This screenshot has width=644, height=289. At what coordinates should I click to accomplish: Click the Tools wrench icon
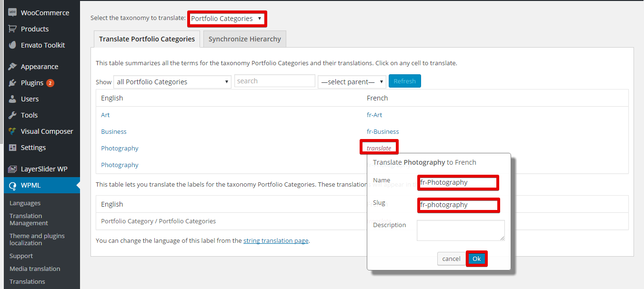click(x=12, y=115)
